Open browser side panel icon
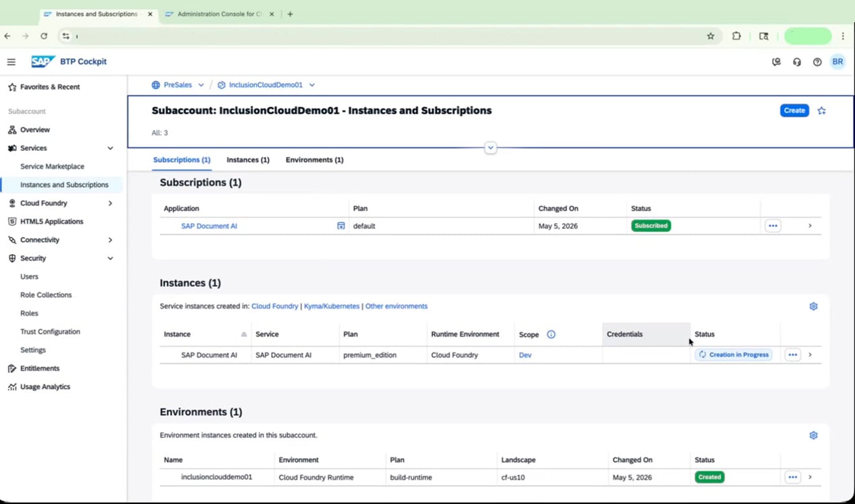The width and height of the screenshot is (855, 504). (763, 36)
